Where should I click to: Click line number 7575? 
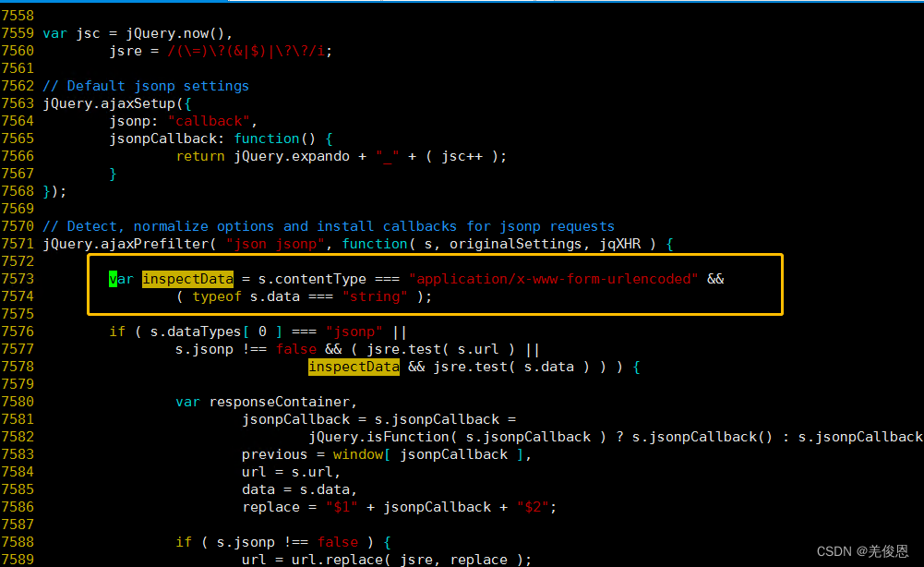coord(18,314)
